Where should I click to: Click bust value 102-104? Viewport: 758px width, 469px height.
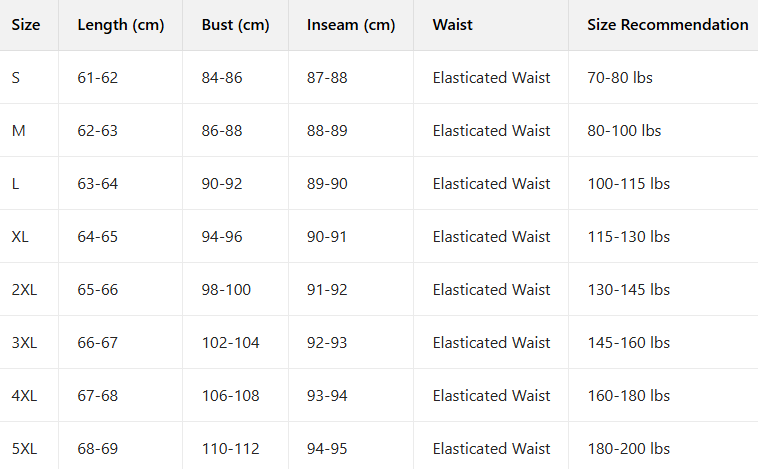[x=231, y=343]
